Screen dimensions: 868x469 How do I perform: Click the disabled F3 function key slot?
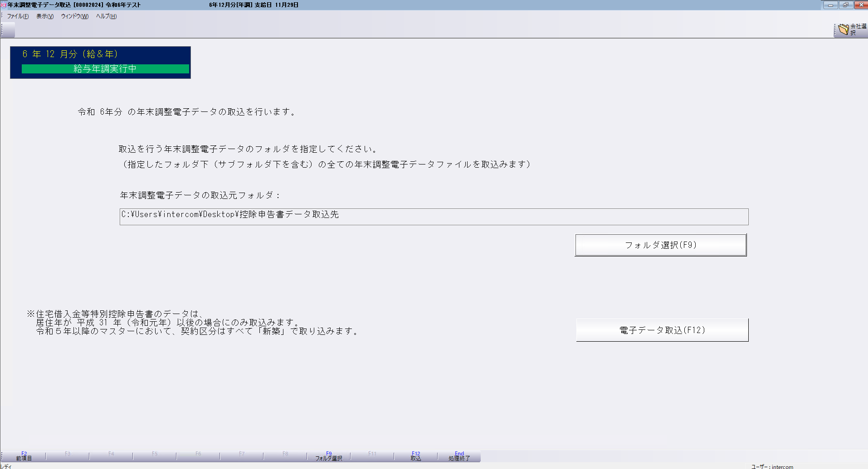[x=68, y=456]
